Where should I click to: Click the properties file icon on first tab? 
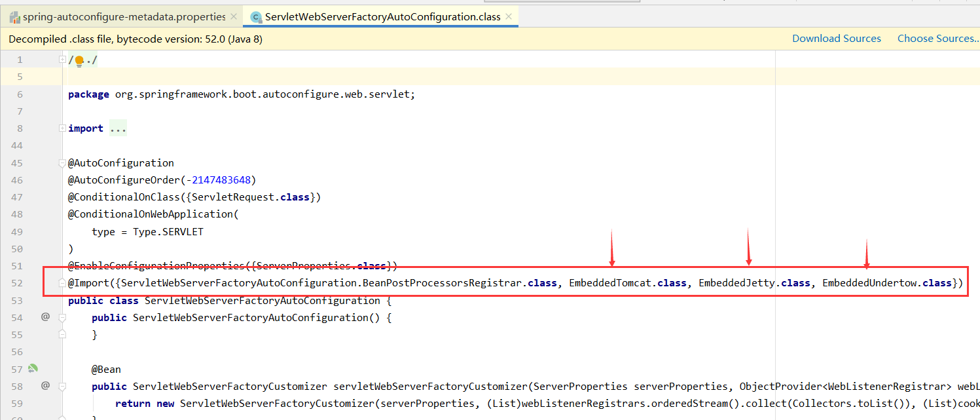(x=14, y=17)
